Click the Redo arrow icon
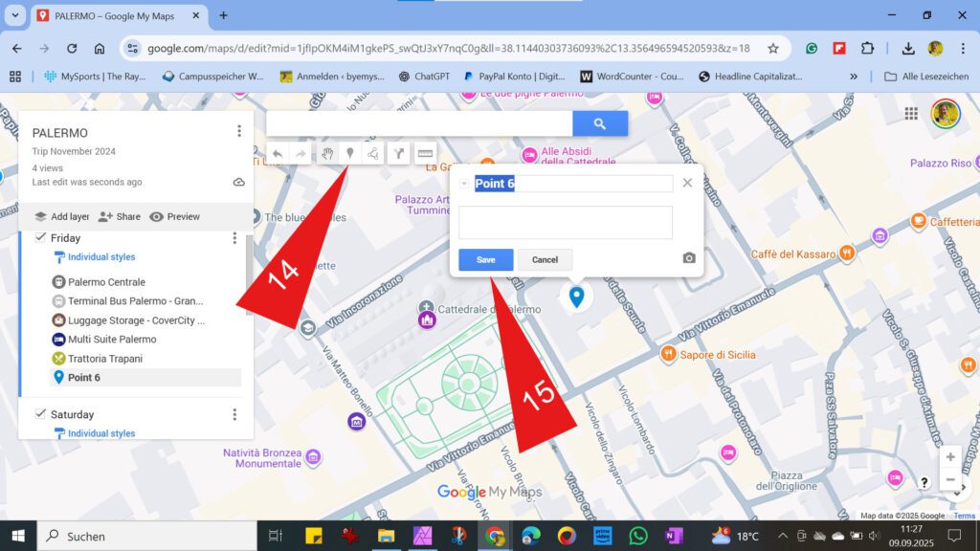 point(302,153)
